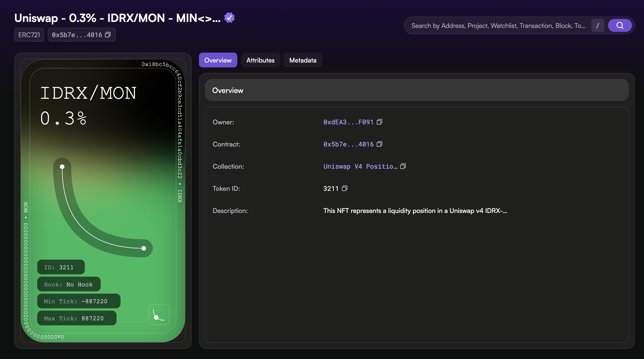The image size is (644, 359).
Task: Copy the Contract address in Overview
Action: pyautogui.click(x=379, y=144)
